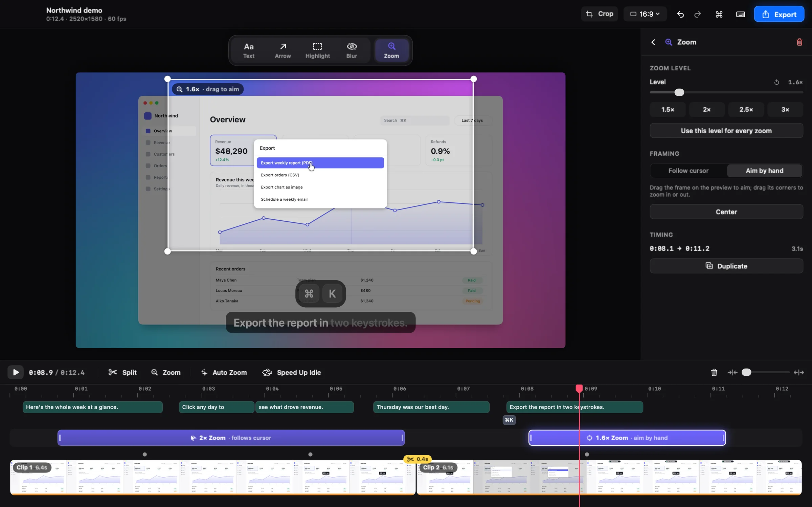
Task: Click the 0:08.9 current time readout
Action: [x=41, y=372]
